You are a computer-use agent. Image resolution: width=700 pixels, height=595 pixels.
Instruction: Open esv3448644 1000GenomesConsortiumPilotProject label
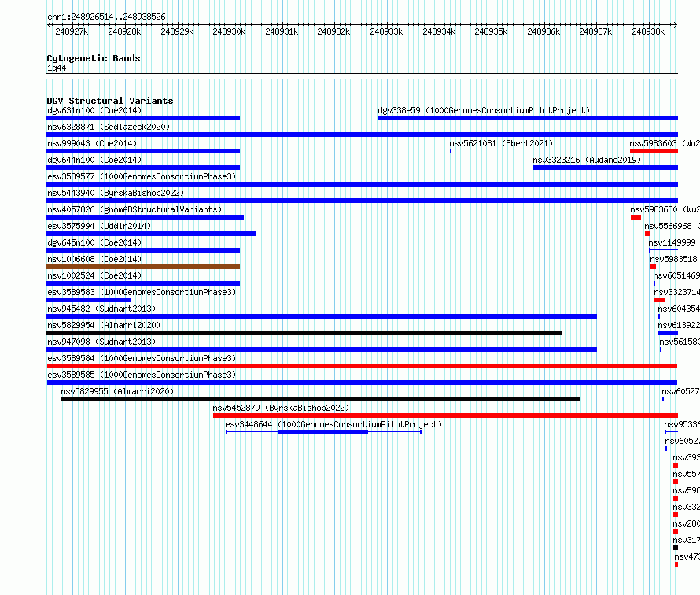333,424
